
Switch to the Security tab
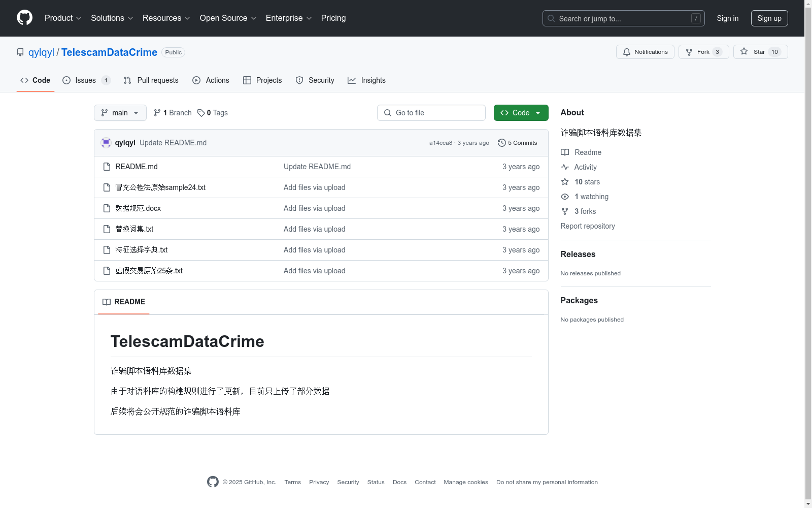tap(315, 80)
